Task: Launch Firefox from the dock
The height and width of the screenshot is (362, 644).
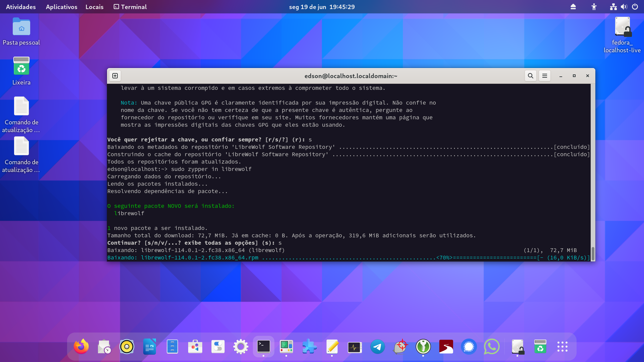Action: (x=81, y=347)
